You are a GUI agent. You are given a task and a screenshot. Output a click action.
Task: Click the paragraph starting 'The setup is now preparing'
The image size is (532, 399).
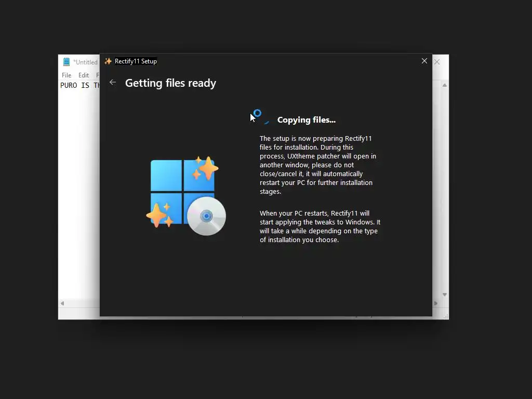(318, 165)
